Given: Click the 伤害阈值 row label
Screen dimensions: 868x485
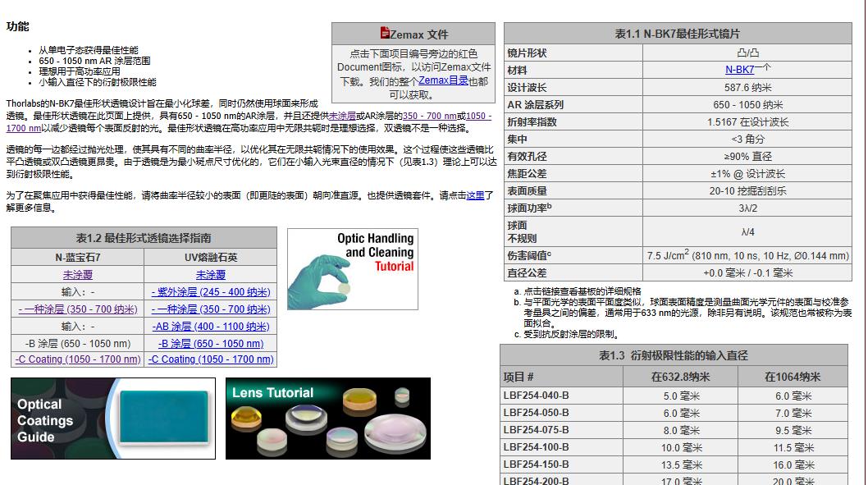Looking at the screenshot, I should pyautogui.click(x=529, y=254).
